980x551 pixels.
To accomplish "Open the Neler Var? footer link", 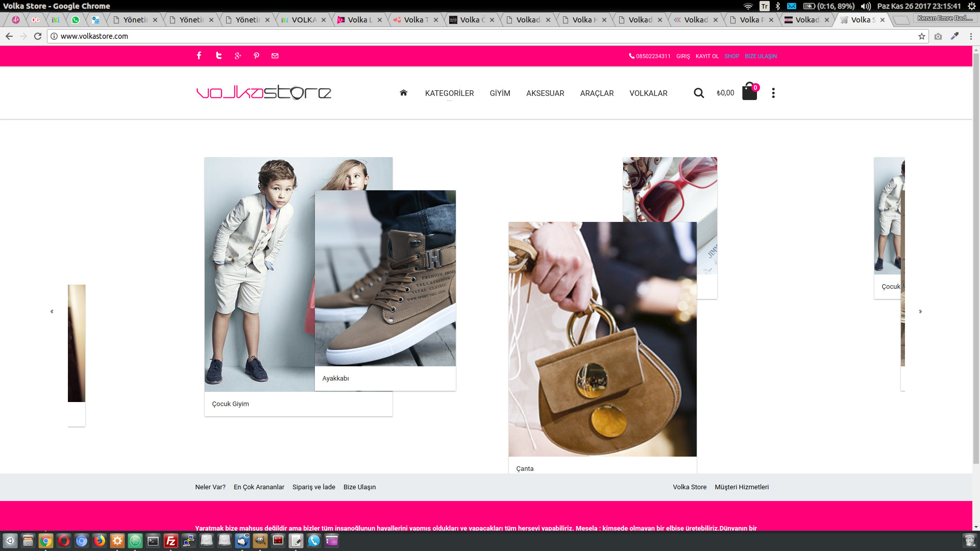I will coord(210,487).
